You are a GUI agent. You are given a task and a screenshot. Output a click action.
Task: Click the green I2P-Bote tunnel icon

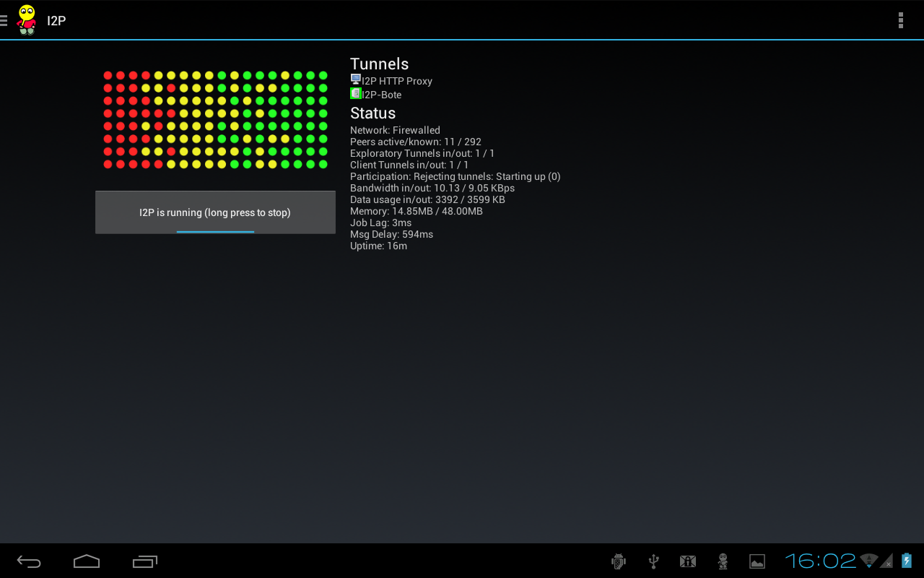(356, 93)
